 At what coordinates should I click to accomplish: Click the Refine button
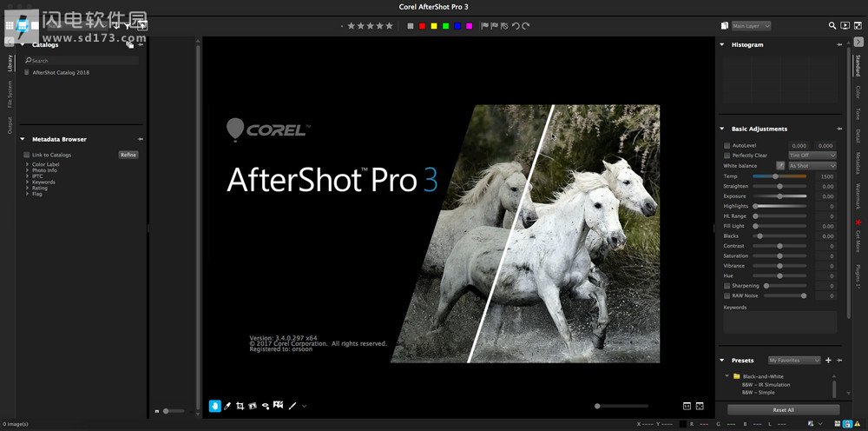point(128,156)
